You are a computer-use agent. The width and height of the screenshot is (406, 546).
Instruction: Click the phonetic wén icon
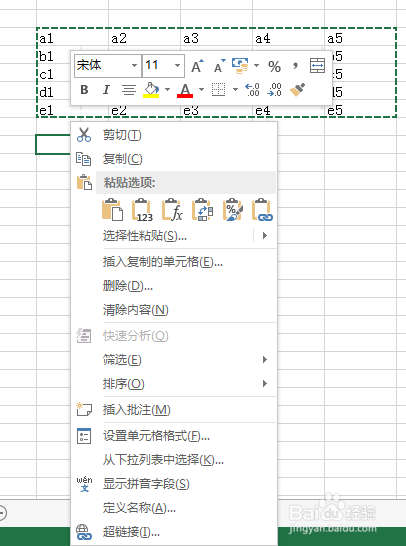[x=84, y=484]
